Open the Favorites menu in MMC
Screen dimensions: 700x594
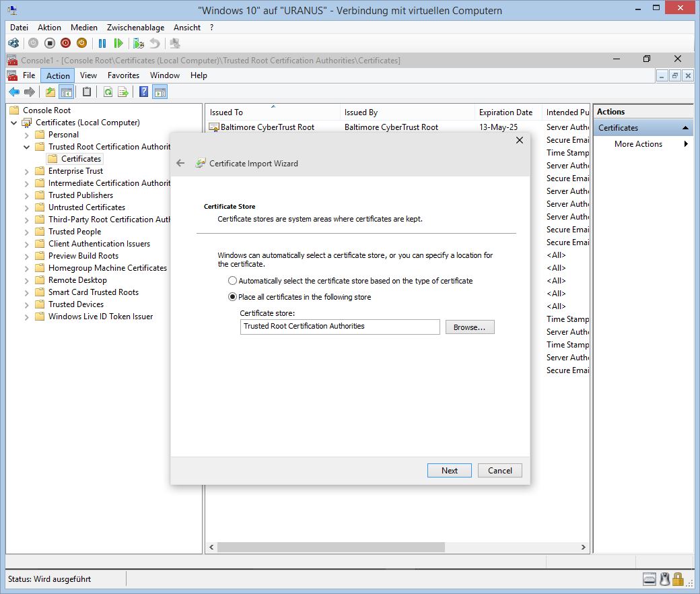[123, 75]
